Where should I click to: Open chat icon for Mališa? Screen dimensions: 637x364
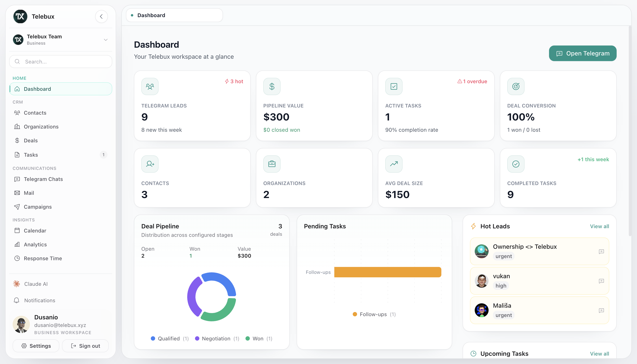pyautogui.click(x=601, y=310)
